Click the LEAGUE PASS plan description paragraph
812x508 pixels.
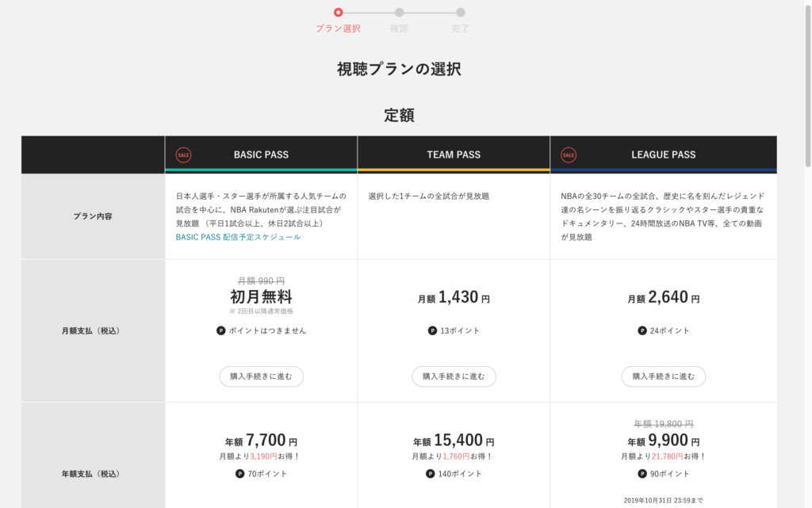663,216
